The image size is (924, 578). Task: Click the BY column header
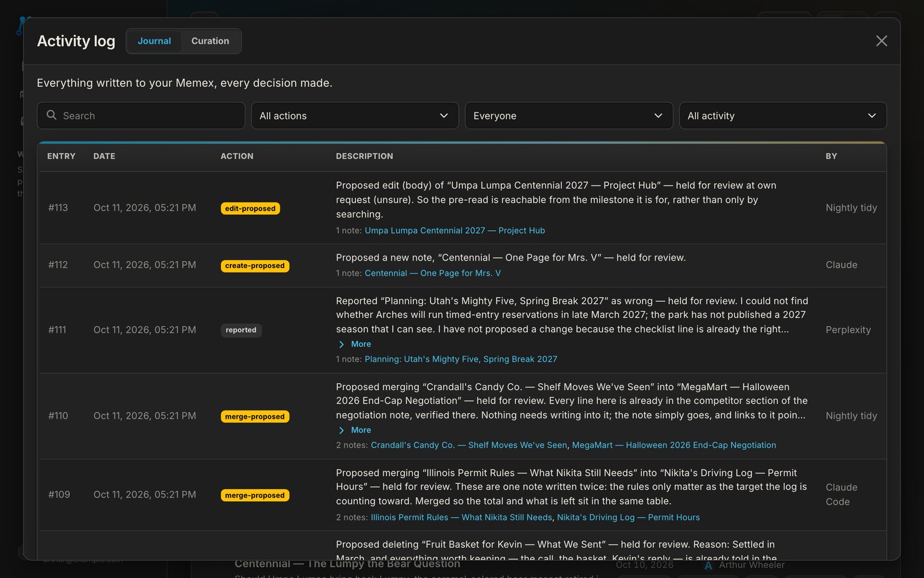click(x=831, y=156)
